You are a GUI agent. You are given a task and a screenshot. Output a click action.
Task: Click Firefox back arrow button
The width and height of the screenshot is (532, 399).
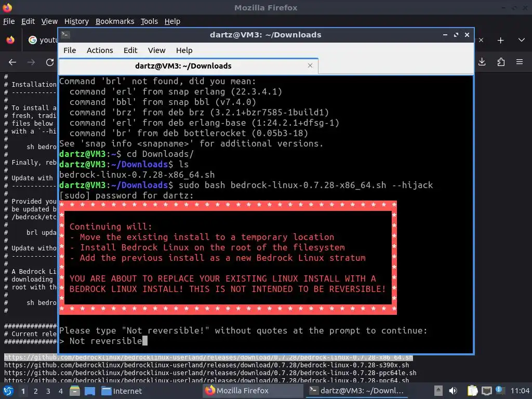[x=12, y=62]
